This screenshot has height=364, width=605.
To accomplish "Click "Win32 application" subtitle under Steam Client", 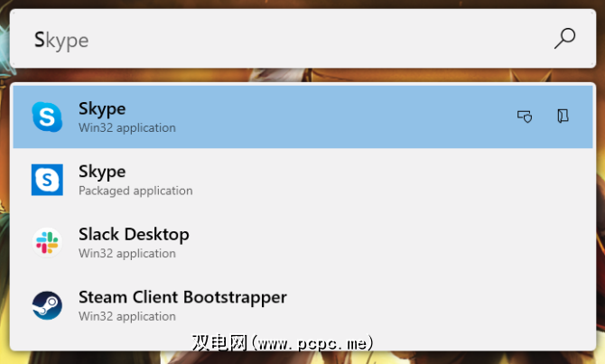I will click(127, 316).
